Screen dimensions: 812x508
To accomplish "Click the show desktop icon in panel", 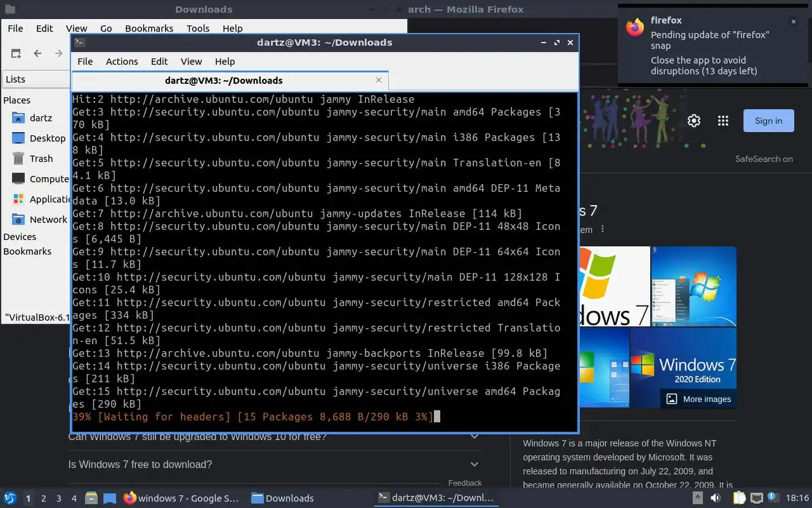I will point(110,498).
